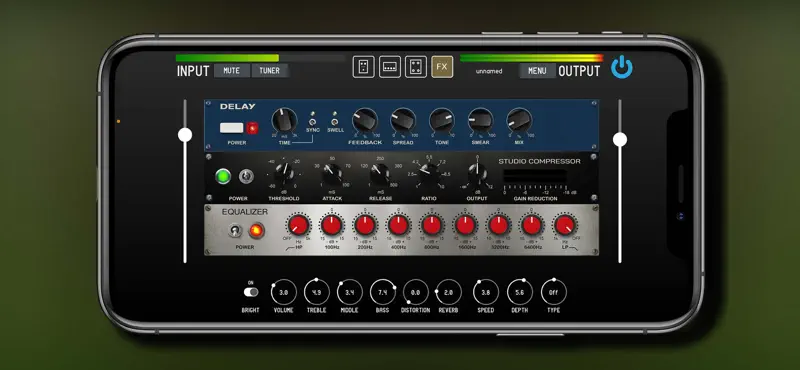
Task: Click the Delay red power LED
Action: coord(252,128)
